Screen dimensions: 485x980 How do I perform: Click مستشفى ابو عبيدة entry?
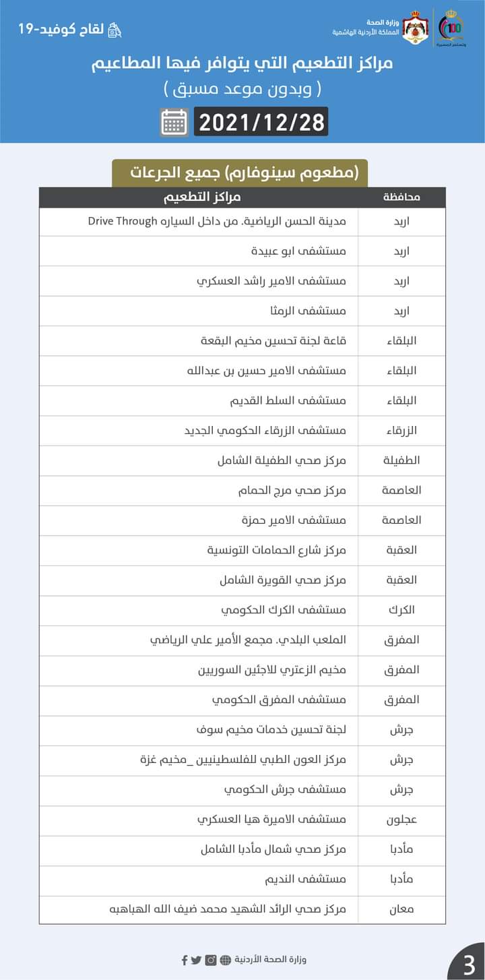point(298,251)
